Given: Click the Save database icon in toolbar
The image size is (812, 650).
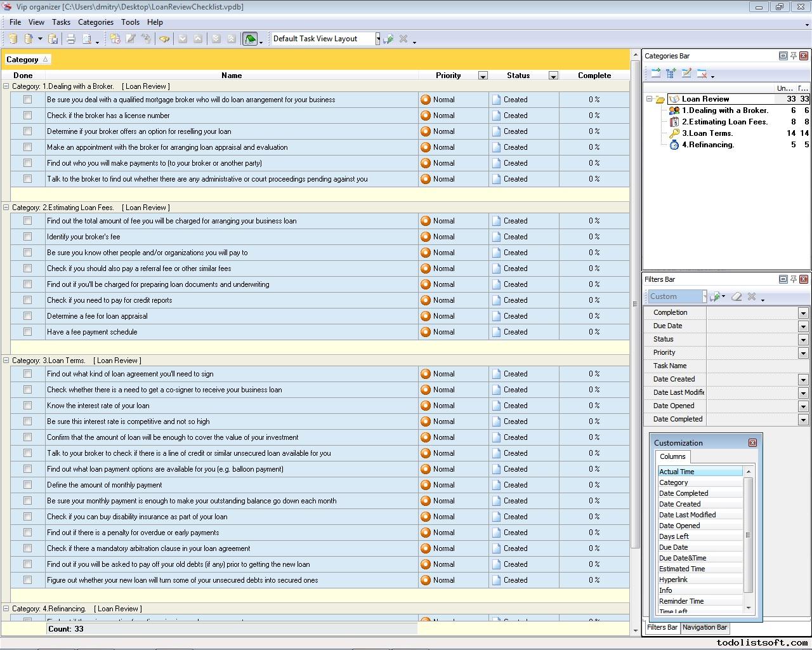Looking at the screenshot, I should 53,39.
